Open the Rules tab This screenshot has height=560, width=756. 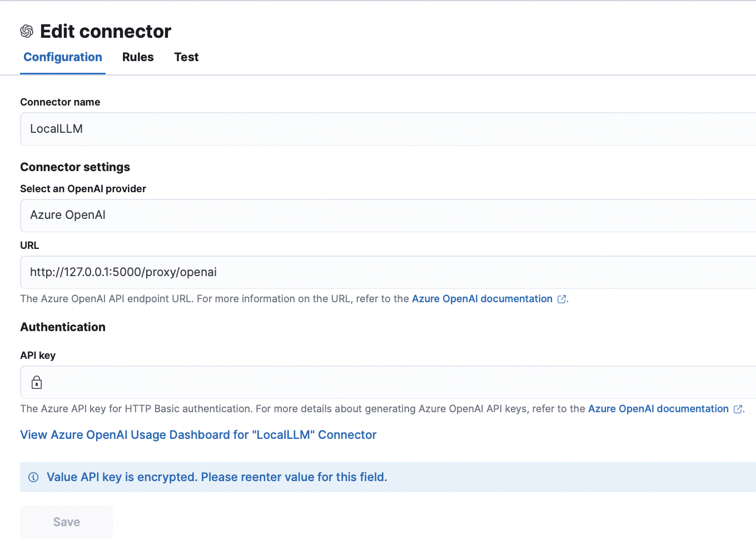point(138,57)
